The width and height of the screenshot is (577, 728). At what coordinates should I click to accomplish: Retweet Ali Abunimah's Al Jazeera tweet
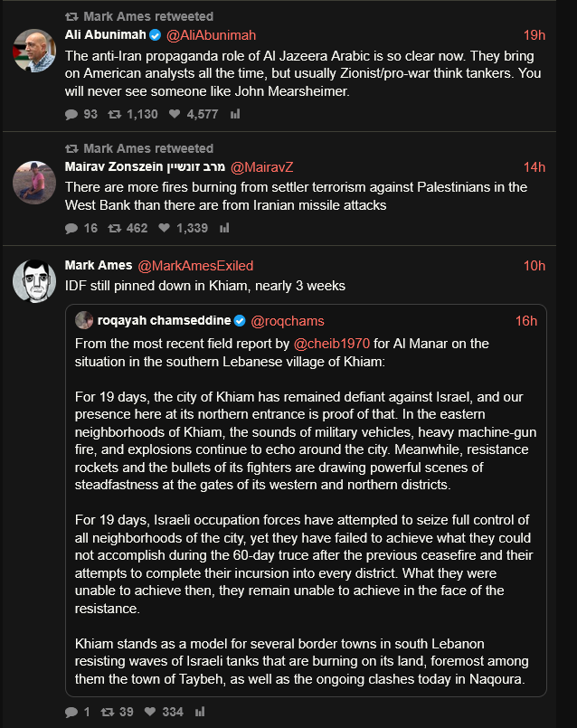114,114
